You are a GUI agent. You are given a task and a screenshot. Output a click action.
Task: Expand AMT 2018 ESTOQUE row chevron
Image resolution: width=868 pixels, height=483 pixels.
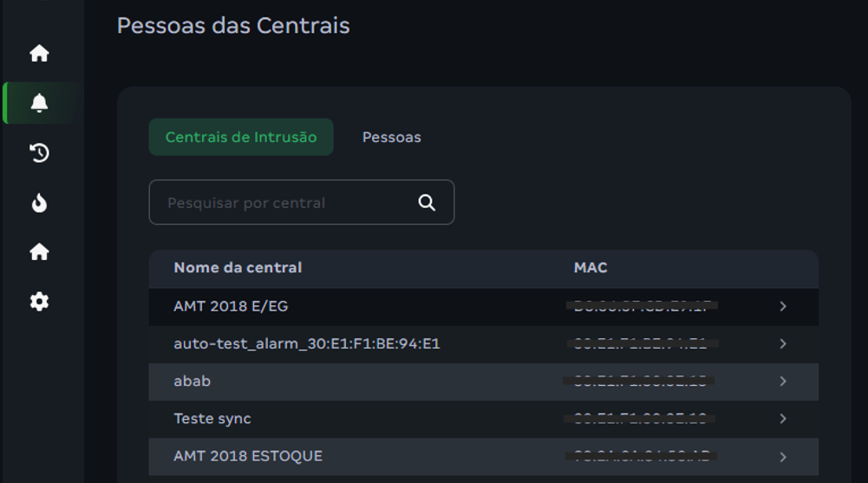point(783,456)
